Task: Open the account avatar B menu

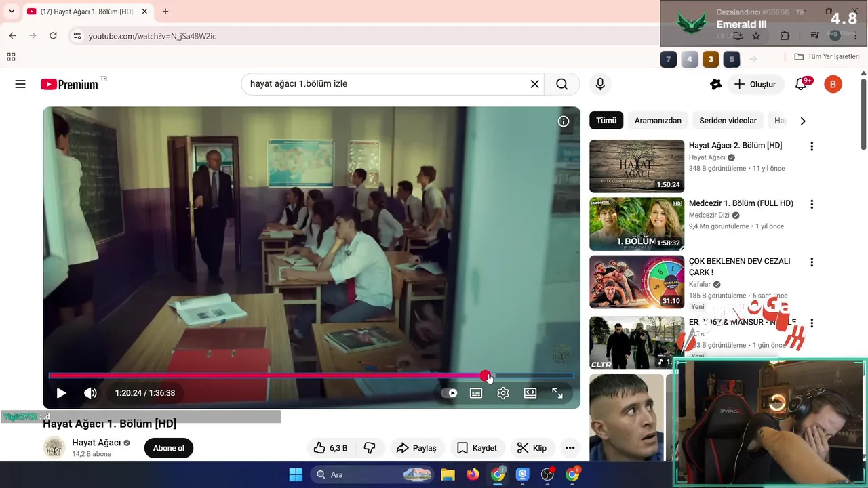Action: 833,84
